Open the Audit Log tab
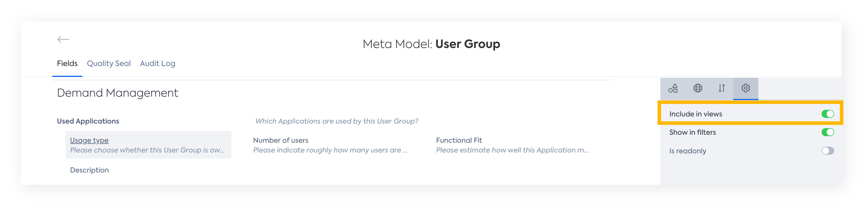868x211 pixels. click(x=157, y=63)
